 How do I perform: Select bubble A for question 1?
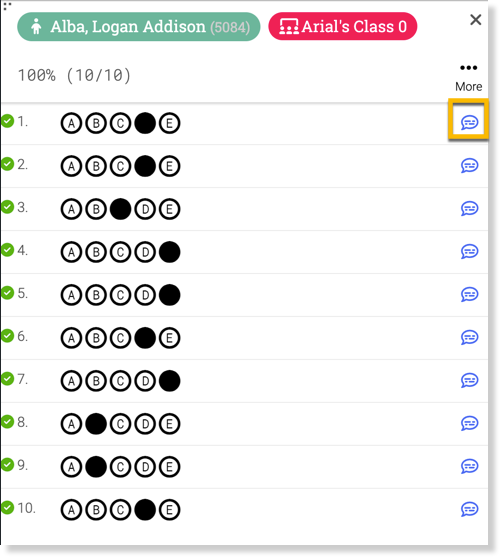tap(71, 123)
